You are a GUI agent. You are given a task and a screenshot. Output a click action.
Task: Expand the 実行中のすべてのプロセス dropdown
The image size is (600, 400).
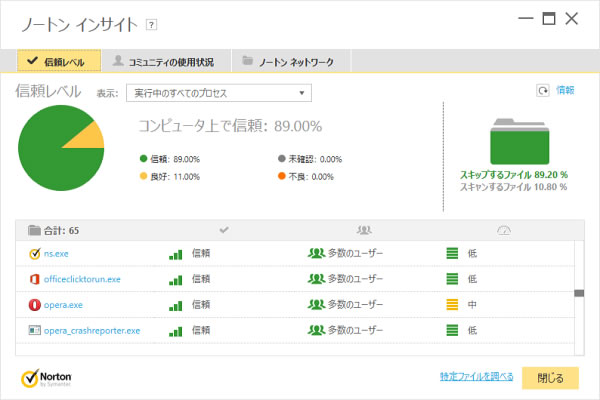pos(219,93)
